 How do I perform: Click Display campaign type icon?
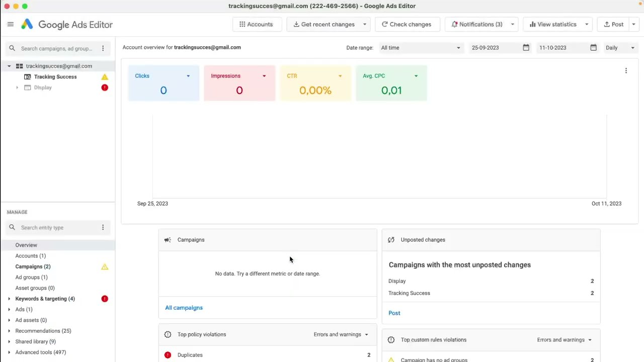click(28, 87)
